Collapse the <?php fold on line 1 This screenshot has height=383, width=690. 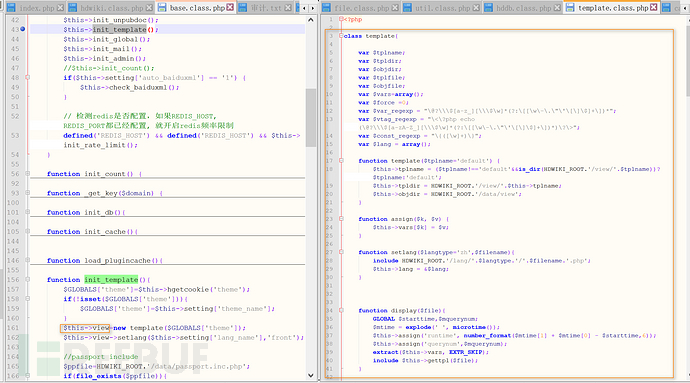tap(341, 19)
